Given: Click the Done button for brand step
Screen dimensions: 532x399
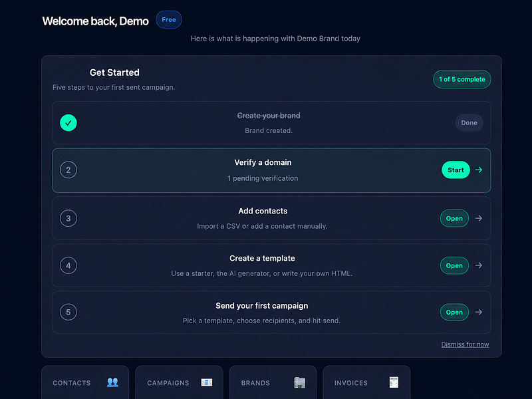Looking at the screenshot, I should 469,123.
